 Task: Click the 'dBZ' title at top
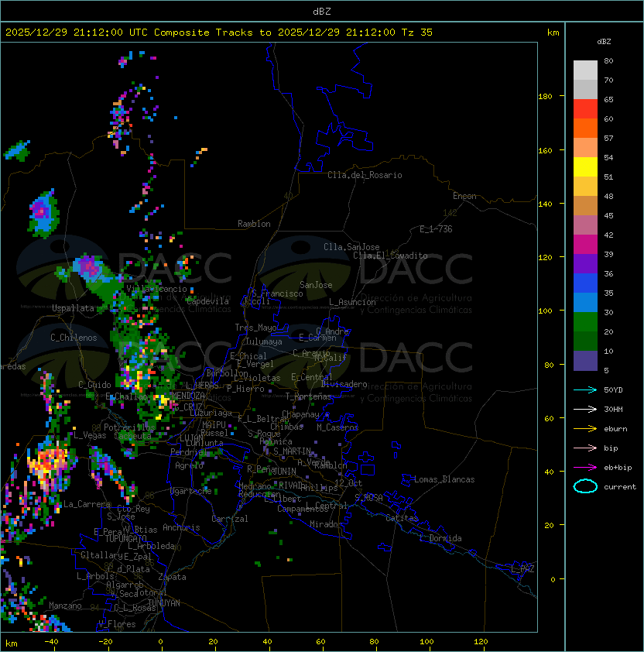(322, 11)
